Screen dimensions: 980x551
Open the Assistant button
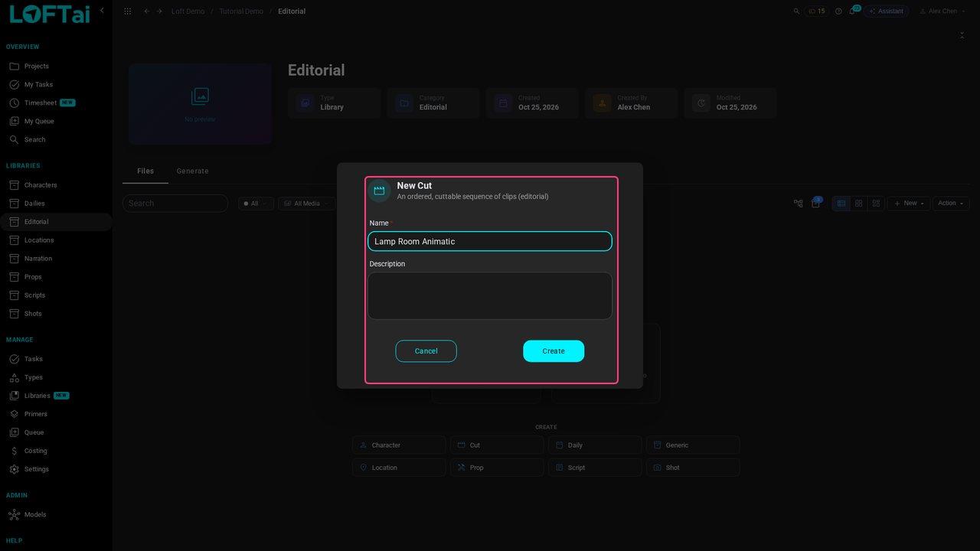886,11
